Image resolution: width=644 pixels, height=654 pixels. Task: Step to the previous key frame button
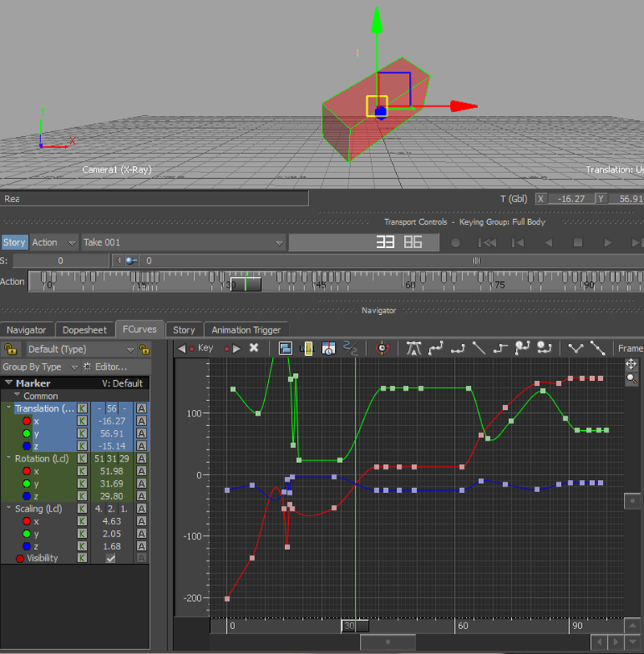pos(518,242)
